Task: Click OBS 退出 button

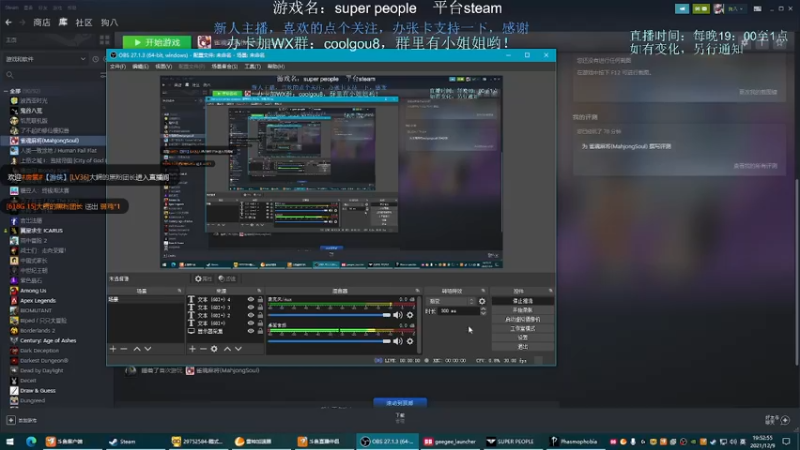Action: pyautogui.click(x=522, y=347)
